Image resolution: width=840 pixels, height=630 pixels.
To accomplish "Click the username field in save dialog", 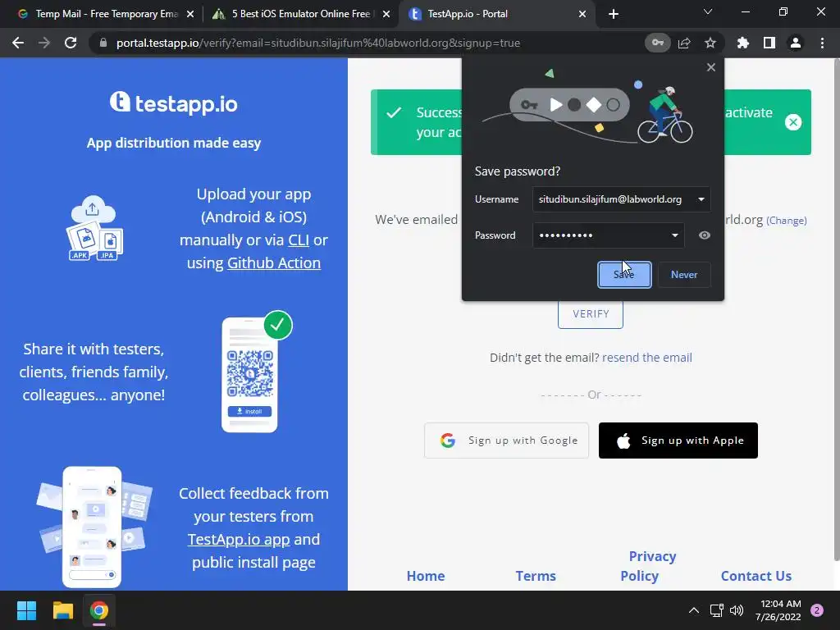I will (x=622, y=199).
